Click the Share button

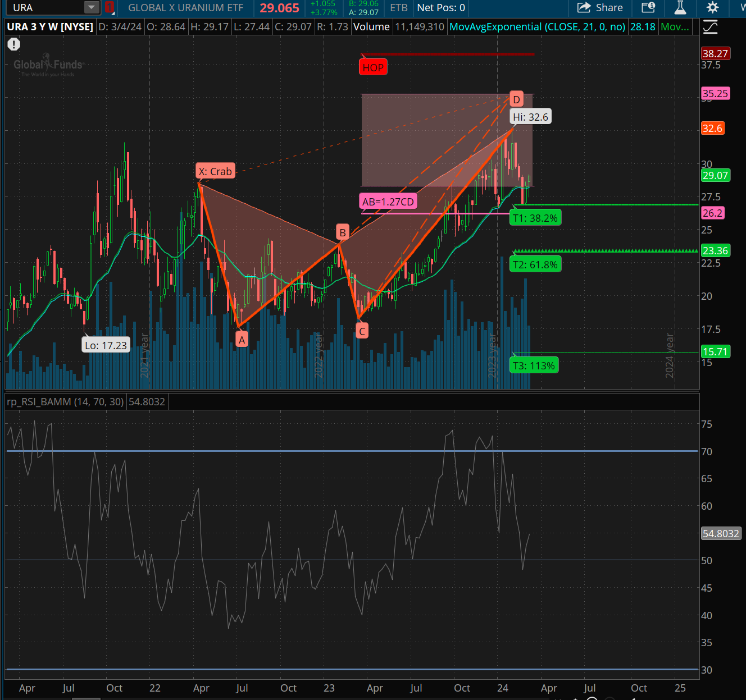coord(600,8)
